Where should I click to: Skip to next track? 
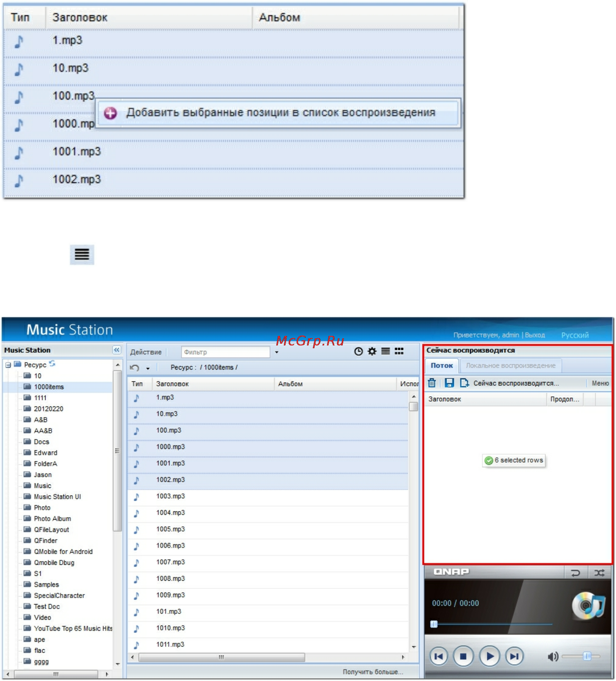[x=514, y=657]
